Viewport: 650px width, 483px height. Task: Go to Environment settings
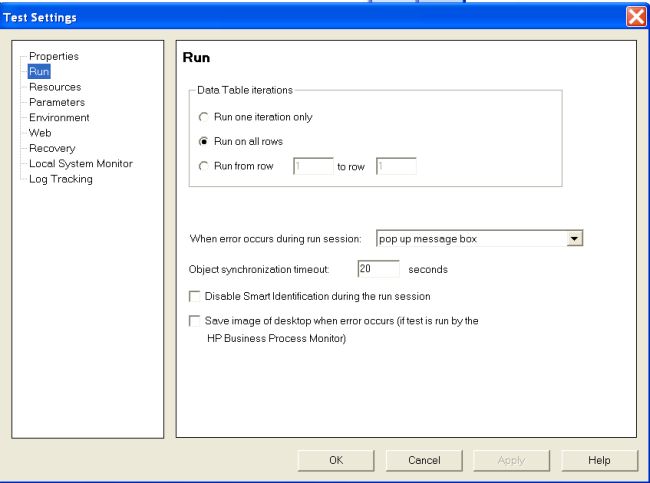pos(59,117)
